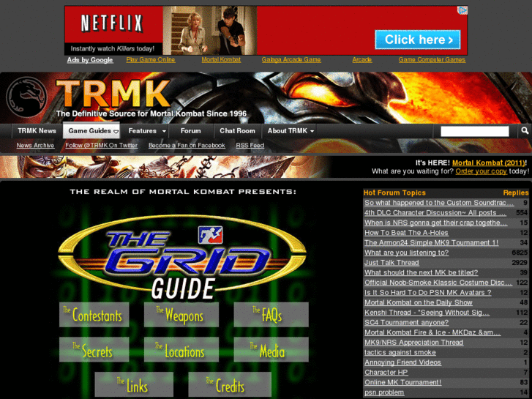Image resolution: width=532 pixels, height=399 pixels.
Task: Open 'How To Beat The A-Holes' topic
Action: point(406,233)
